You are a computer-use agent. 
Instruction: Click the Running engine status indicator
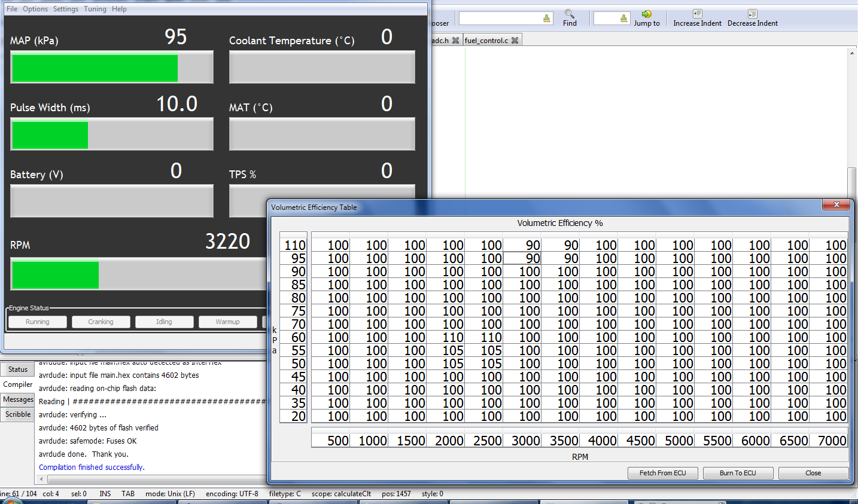38,322
